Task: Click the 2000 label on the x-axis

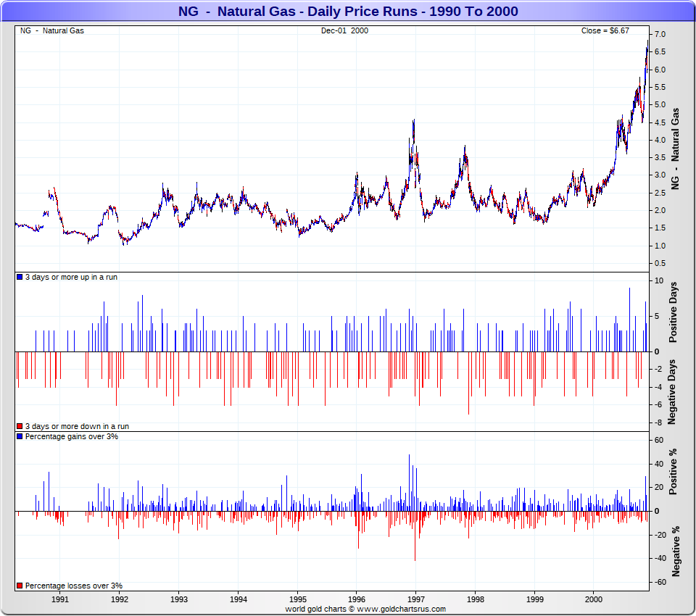Action: click(x=594, y=599)
